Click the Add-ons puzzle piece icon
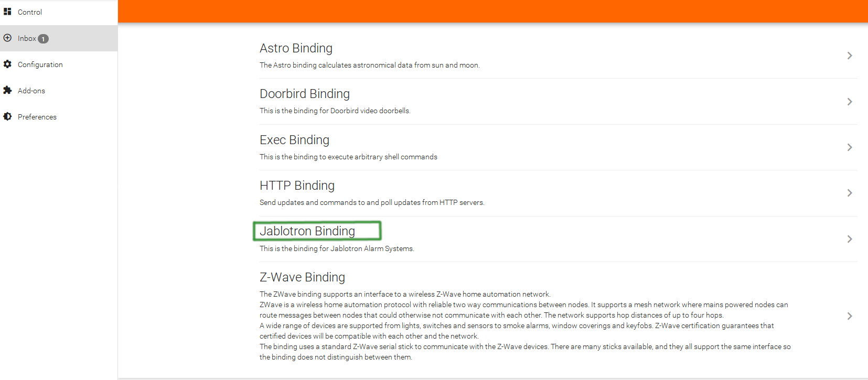The width and height of the screenshot is (868, 380). 7,90
